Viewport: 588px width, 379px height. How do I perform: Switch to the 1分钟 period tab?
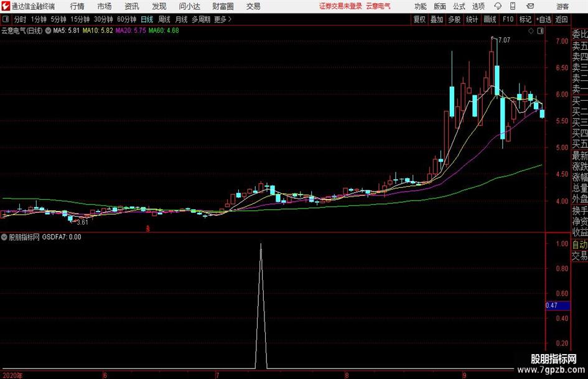point(39,19)
